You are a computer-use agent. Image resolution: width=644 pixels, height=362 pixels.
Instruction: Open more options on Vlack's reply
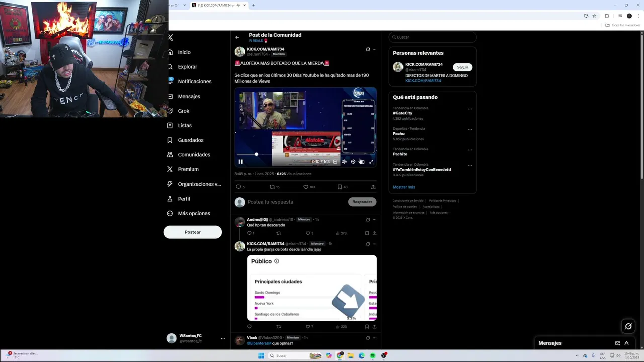(374, 338)
